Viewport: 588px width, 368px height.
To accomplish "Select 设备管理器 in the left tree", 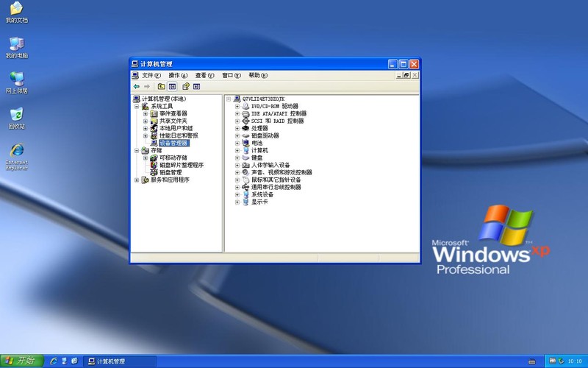I will [x=173, y=143].
